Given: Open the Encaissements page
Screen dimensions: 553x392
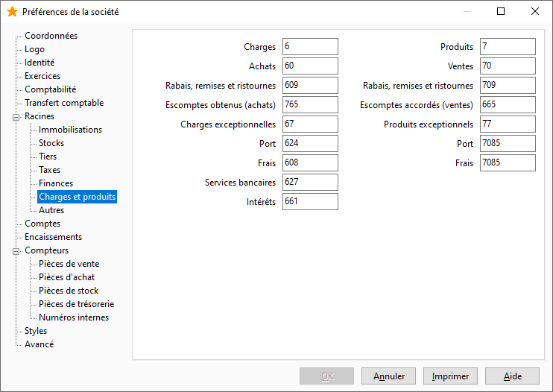Looking at the screenshot, I should tap(53, 237).
